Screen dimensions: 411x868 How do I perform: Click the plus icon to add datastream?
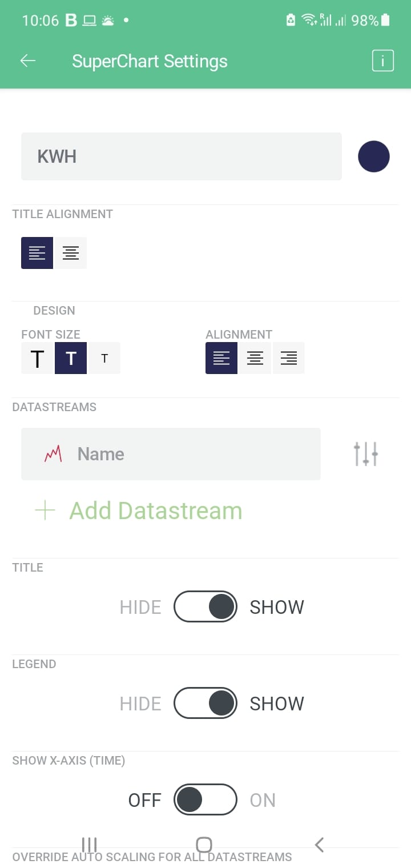[45, 511]
